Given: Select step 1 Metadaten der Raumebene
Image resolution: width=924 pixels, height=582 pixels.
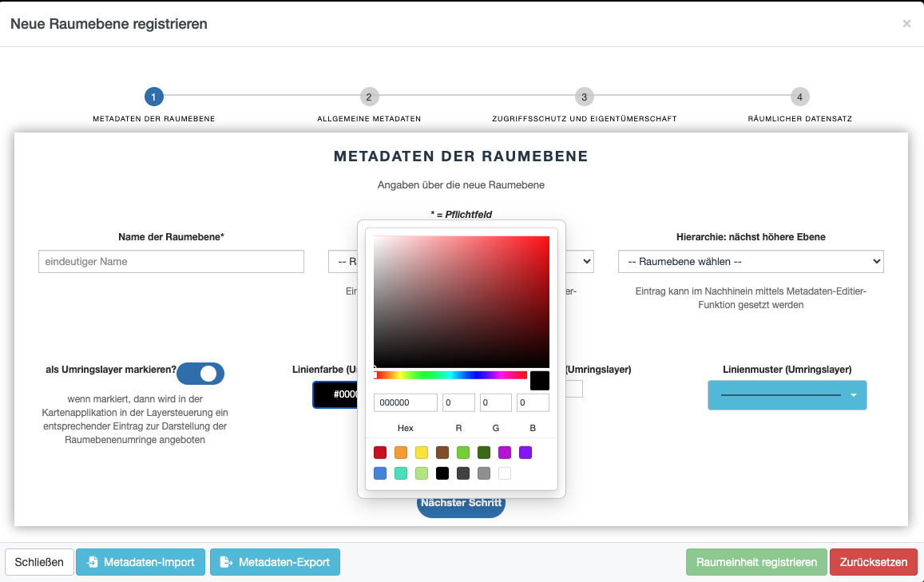Looking at the screenshot, I should tap(153, 97).
